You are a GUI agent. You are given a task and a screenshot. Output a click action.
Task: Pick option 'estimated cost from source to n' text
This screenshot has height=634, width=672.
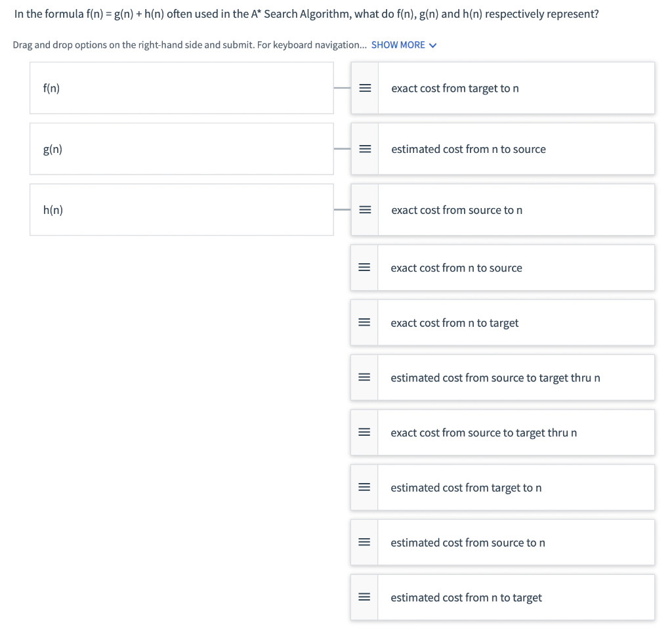pos(467,543)
